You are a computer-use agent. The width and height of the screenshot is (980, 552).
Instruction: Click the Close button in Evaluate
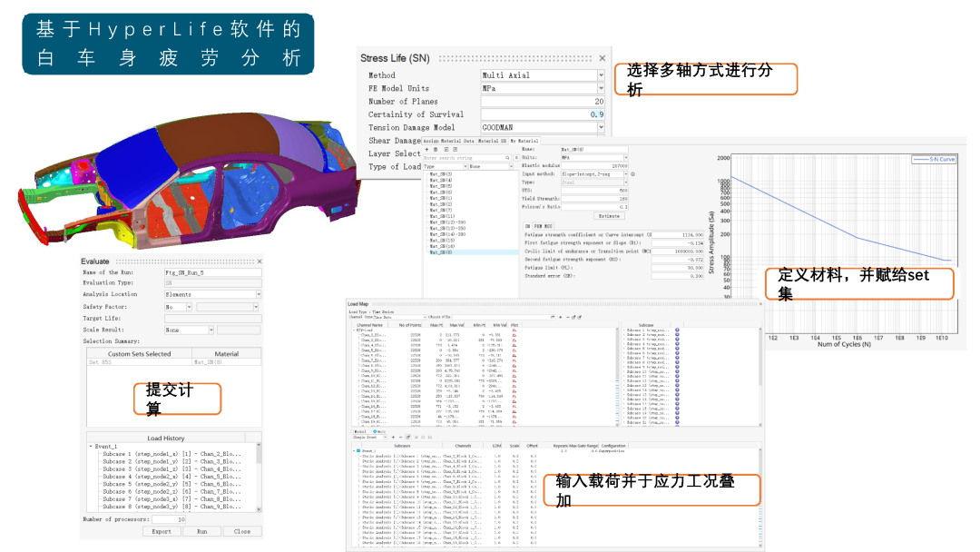[x=242, y=531]
